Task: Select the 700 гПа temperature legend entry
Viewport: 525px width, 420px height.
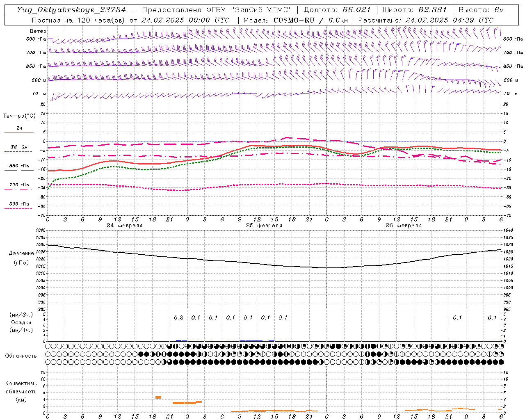Action: (19, 185)
